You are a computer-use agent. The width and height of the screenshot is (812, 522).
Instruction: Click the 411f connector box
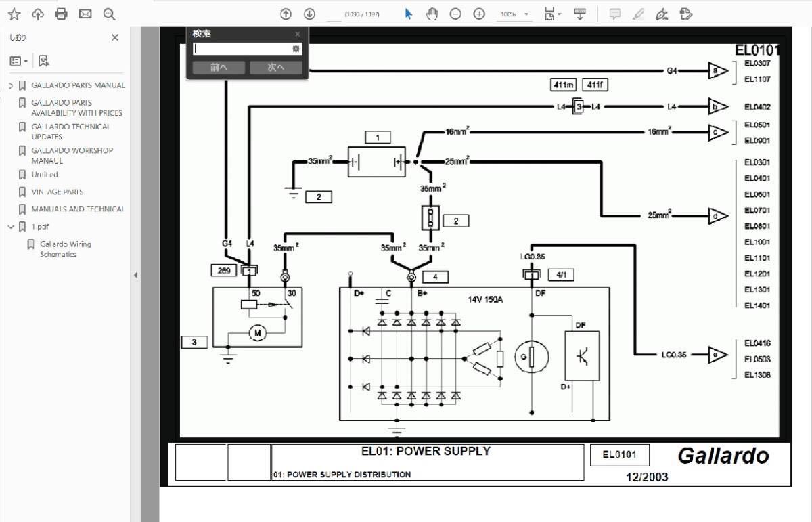pyautogui.click(x=594, y=85)
